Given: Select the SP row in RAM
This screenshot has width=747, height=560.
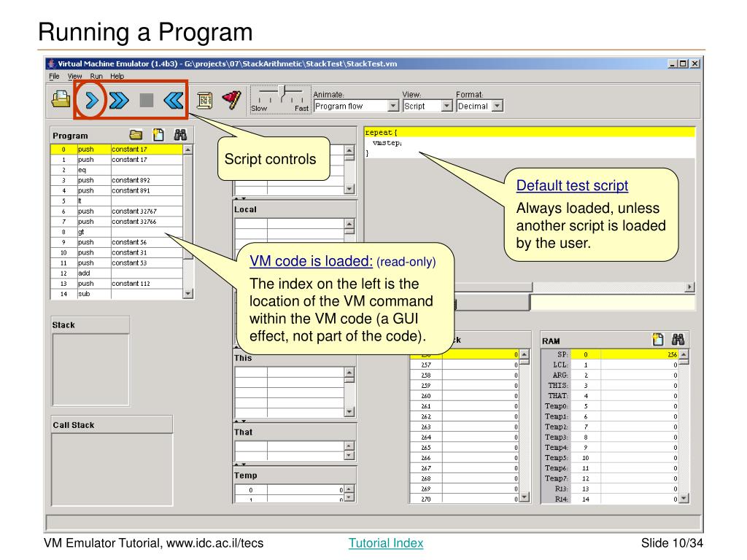Looking at the screenshot, I should point(611,355).
